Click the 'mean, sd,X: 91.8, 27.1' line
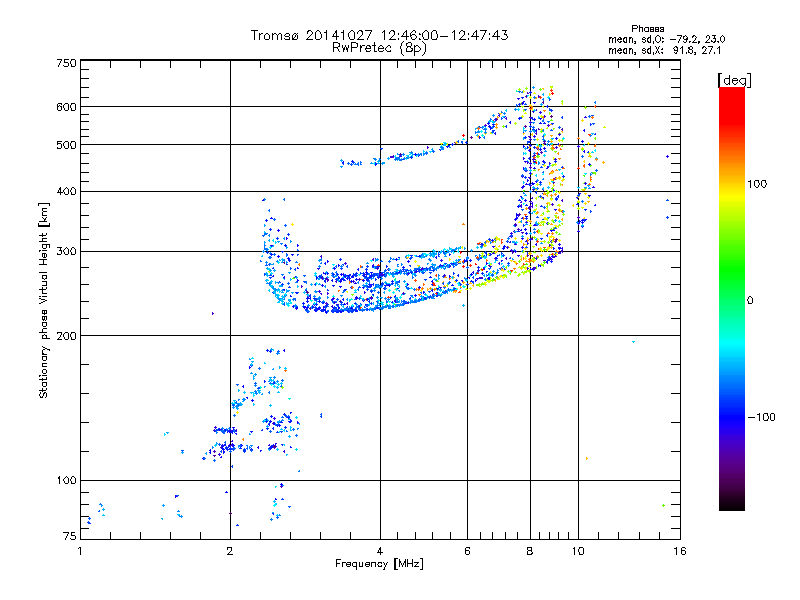 point(664,51)
